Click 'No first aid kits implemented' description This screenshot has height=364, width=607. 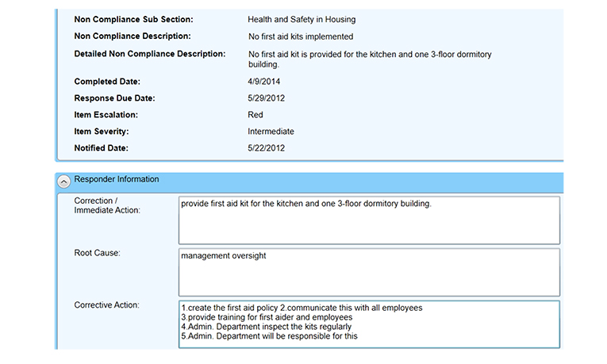301,36
